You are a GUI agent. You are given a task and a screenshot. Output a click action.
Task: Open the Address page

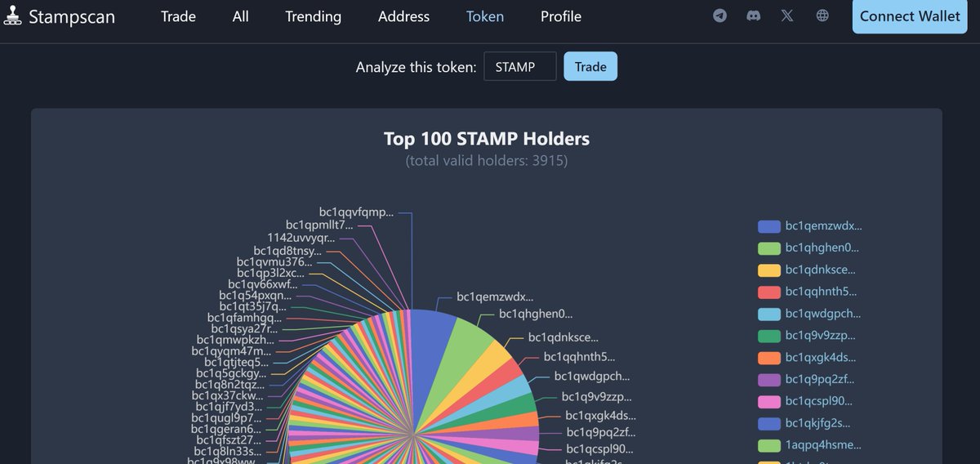(403, 16)
